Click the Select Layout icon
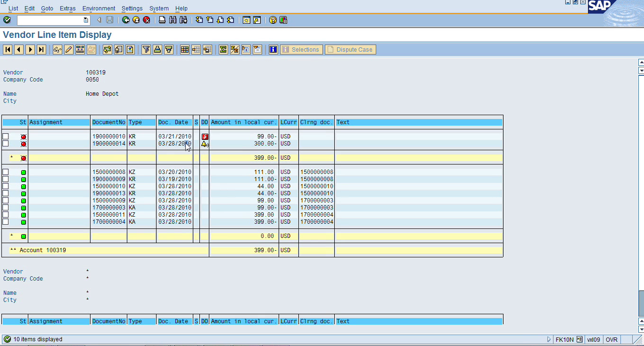Viewport: 644px width, 346px height. tap(196, 49)
